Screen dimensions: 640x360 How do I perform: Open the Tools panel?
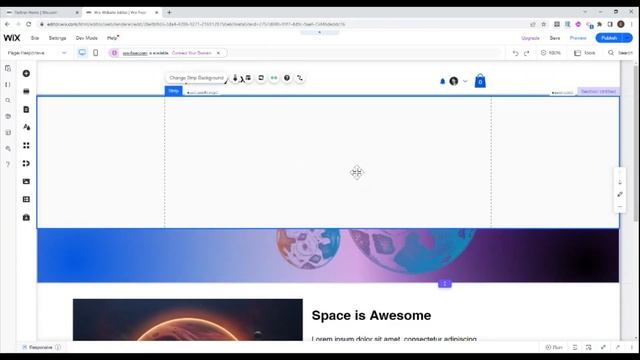point(585,53)
